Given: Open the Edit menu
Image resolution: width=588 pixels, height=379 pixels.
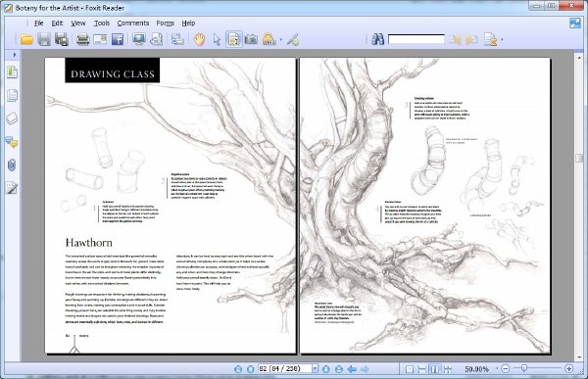Looking at the screenshot, I should 57,24.
